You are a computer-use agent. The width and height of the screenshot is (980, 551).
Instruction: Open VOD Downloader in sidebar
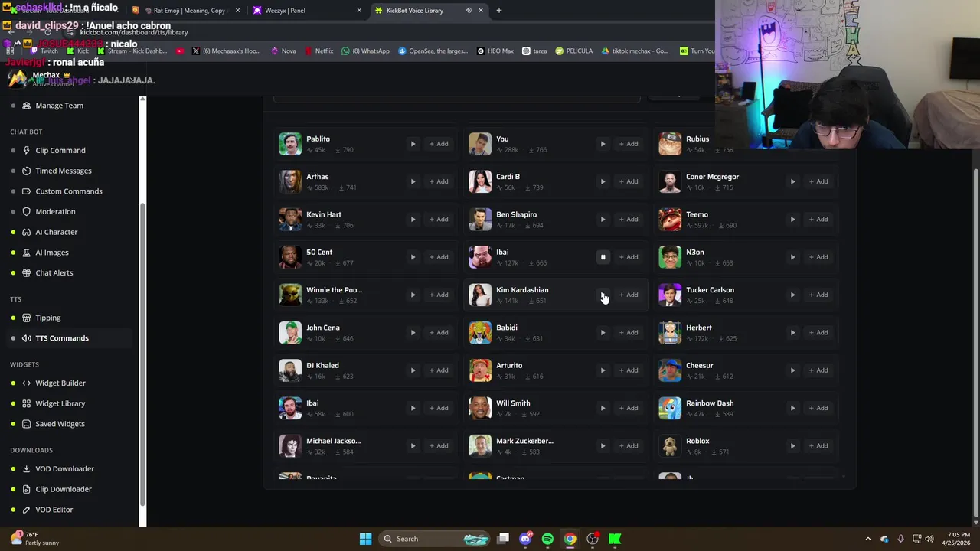(x=64, y=468)
